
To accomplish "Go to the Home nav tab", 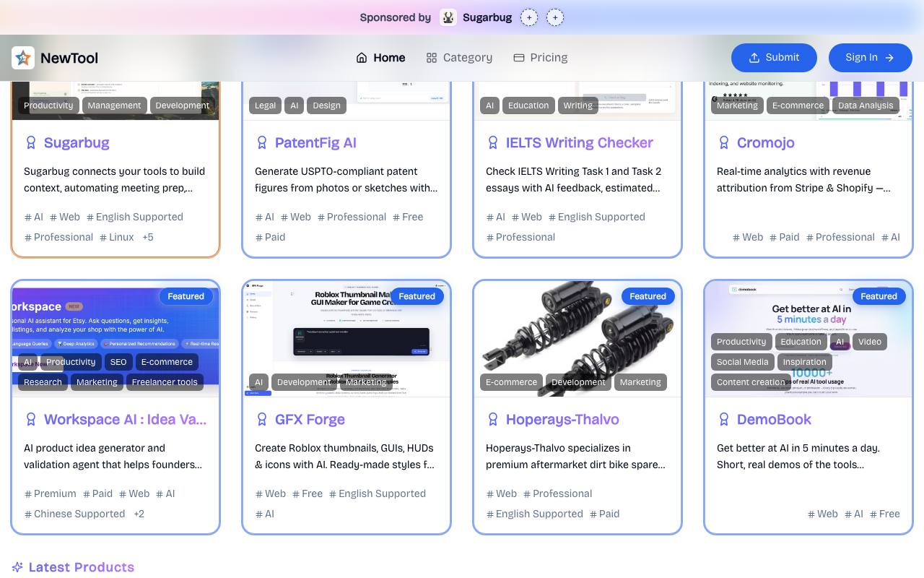I will [x=380, y=58].
